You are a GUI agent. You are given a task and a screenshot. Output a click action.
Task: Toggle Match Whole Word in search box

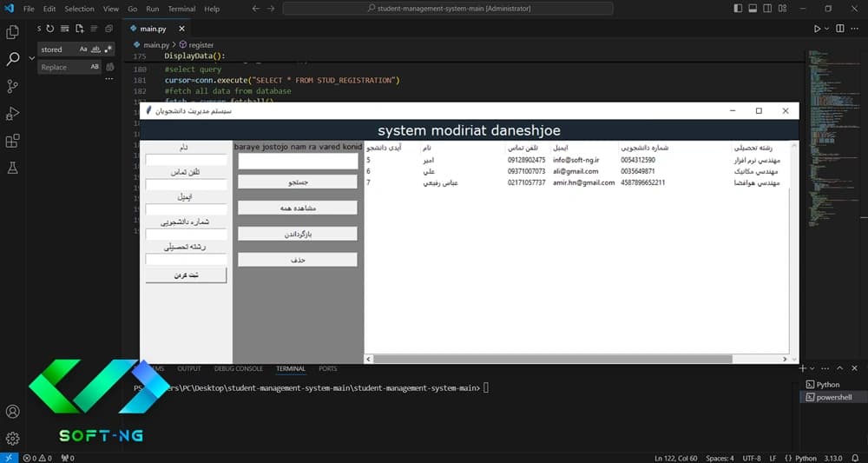point(95,50)
